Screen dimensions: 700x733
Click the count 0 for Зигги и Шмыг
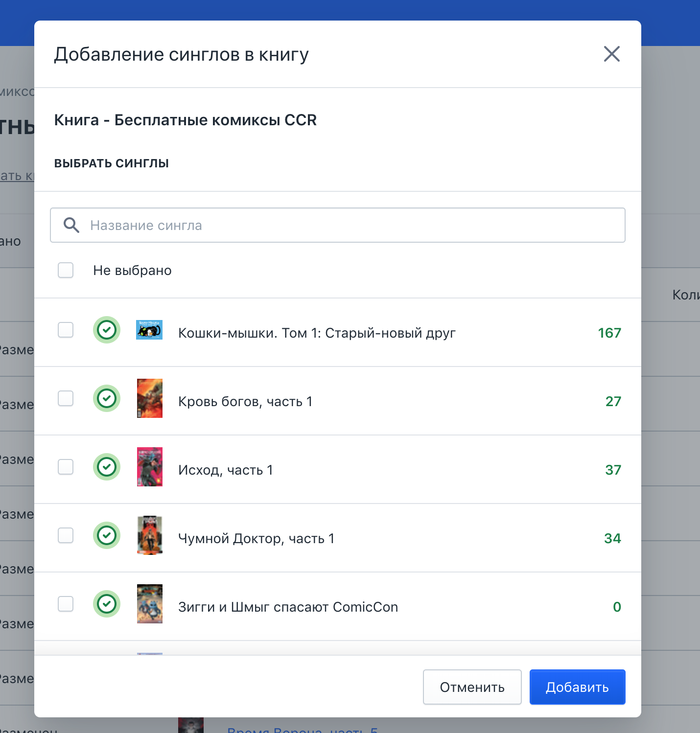pyautogui.click(x=617, y=607)
